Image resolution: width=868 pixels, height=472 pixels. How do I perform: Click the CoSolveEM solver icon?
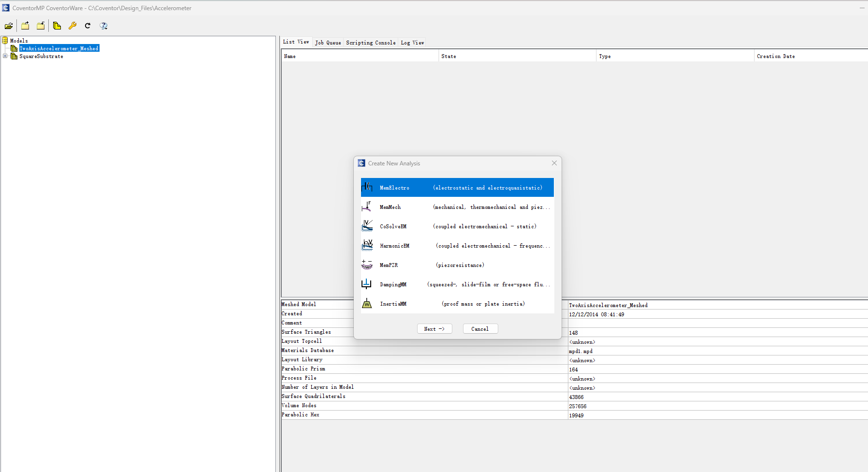(367, 226)
